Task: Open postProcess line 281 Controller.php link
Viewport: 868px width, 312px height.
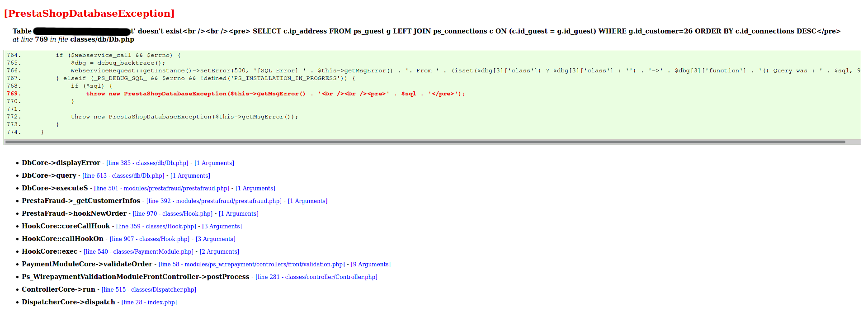Action: (x=316, y=277)
